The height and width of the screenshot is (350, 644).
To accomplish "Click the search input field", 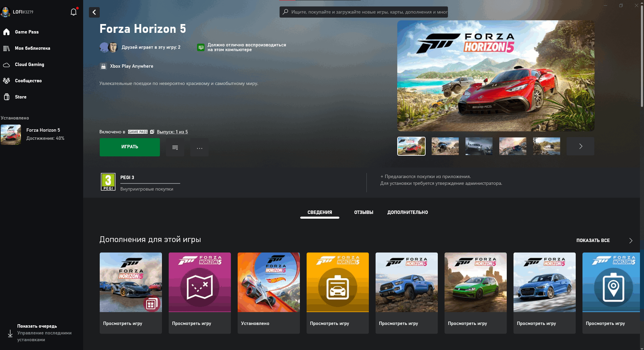I will (x=364, y=12).
